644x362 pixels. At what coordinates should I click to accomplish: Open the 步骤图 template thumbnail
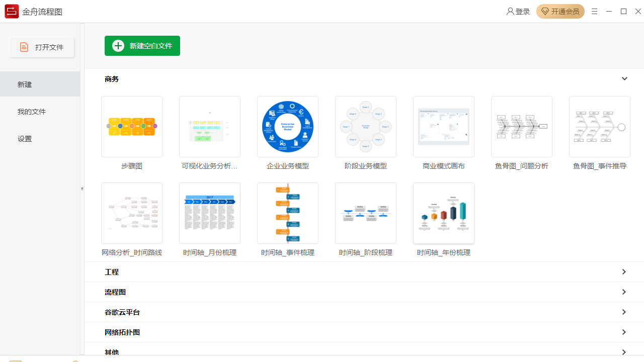coord(132,127)
